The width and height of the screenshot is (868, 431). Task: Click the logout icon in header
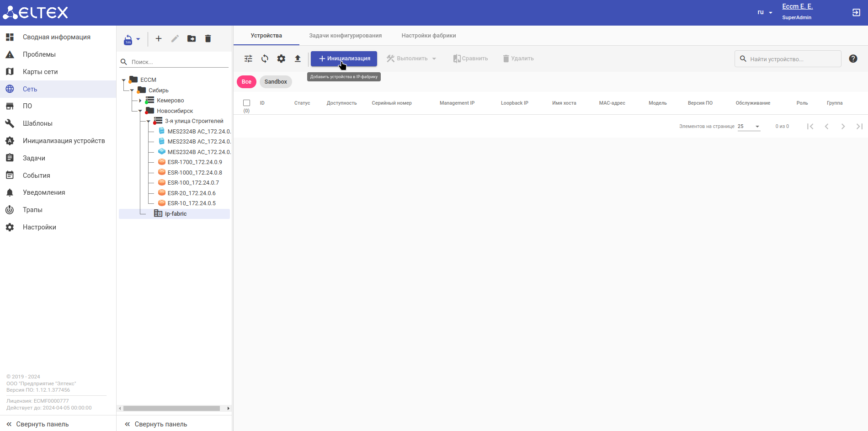857,13
